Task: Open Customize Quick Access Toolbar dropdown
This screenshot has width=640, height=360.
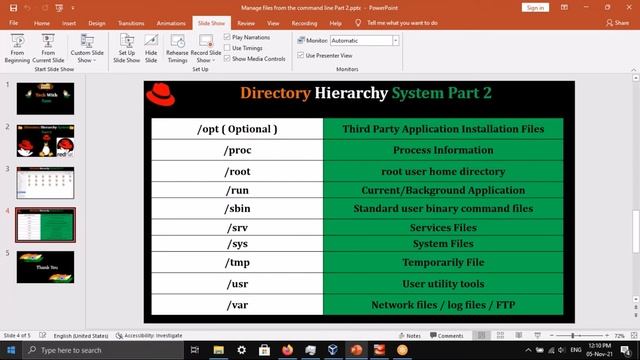Action: [73, 8]
